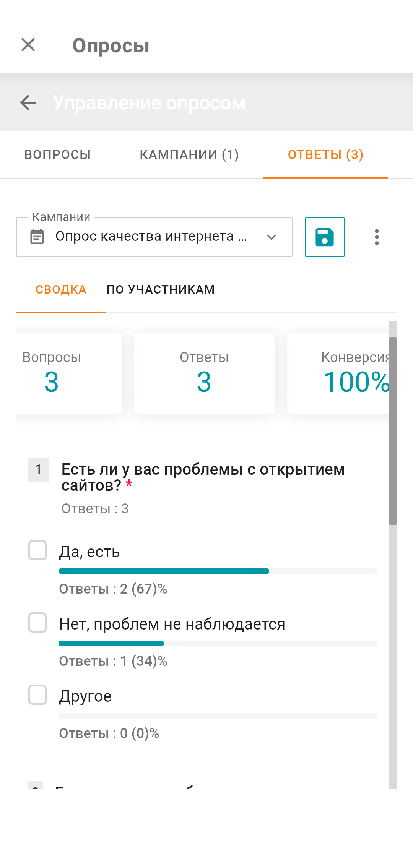This screenshot has width=413, height=868.
Task: Open the three-dot more options menu
Action: (377, 237)
